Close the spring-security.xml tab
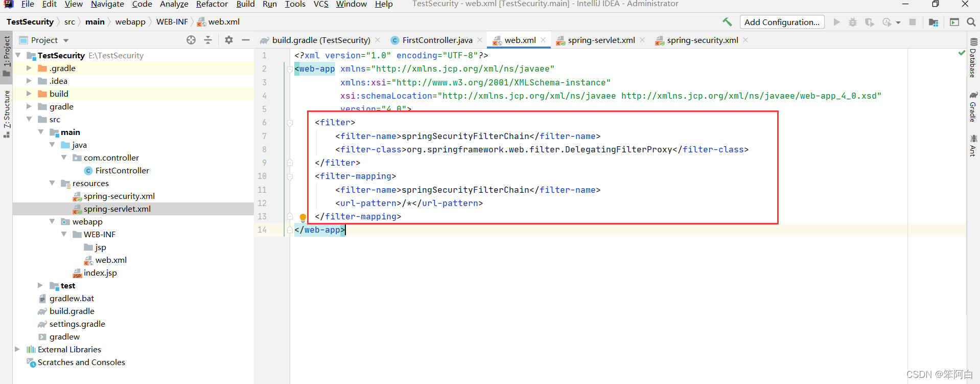980x384 pixels. click(745, 40)
